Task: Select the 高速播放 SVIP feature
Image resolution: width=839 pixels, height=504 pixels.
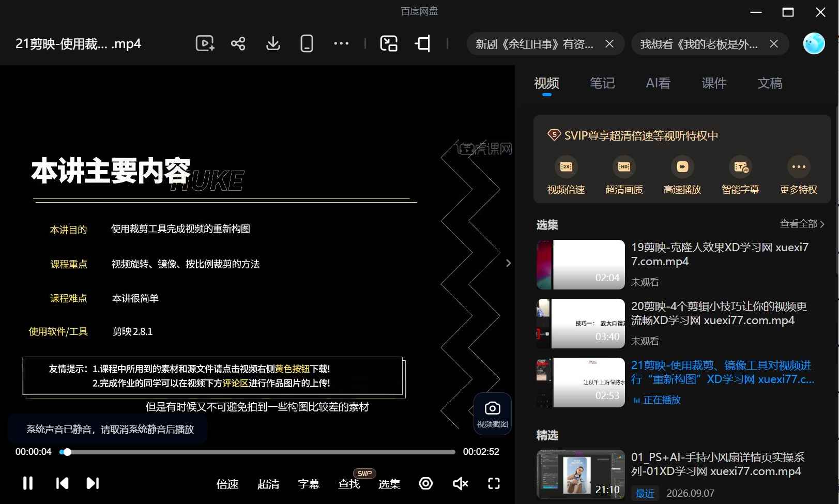Action: (x=682, y=176)
